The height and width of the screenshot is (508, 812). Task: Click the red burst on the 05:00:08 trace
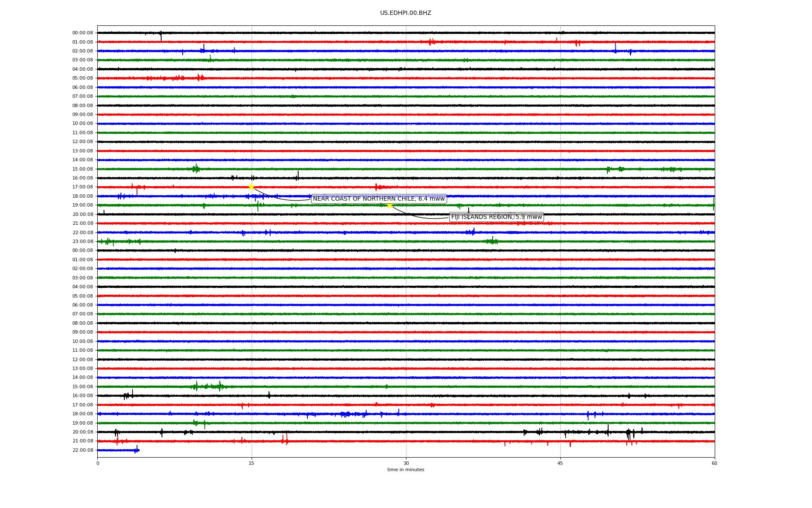200,77
